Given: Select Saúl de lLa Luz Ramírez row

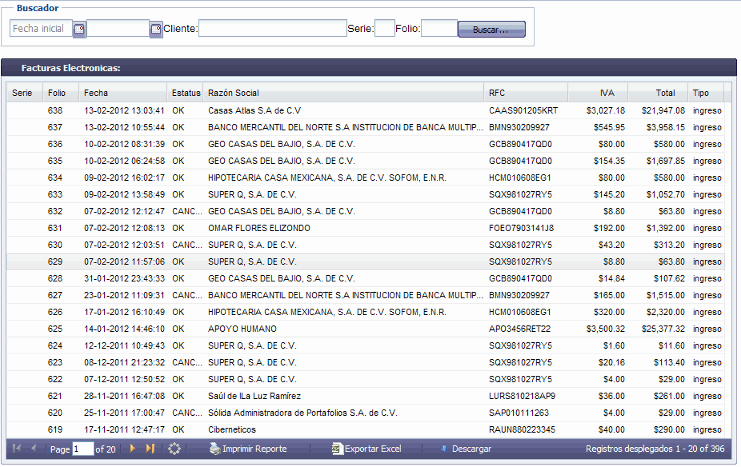Looking at the screenshot, I should pyautogui.click(x=365, y=396).
